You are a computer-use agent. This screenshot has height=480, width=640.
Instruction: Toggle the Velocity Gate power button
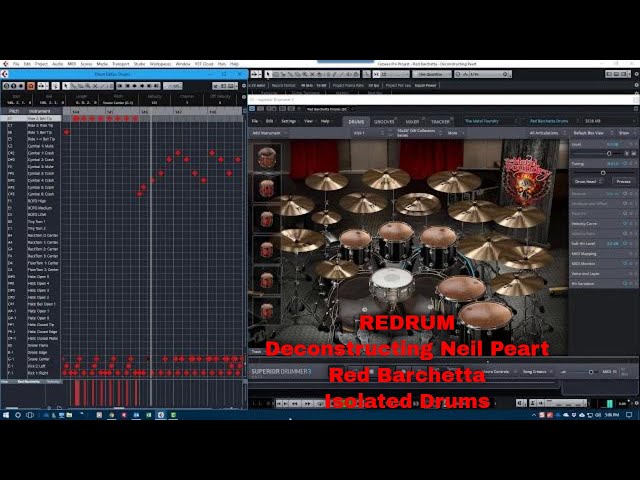click(625, 233)
